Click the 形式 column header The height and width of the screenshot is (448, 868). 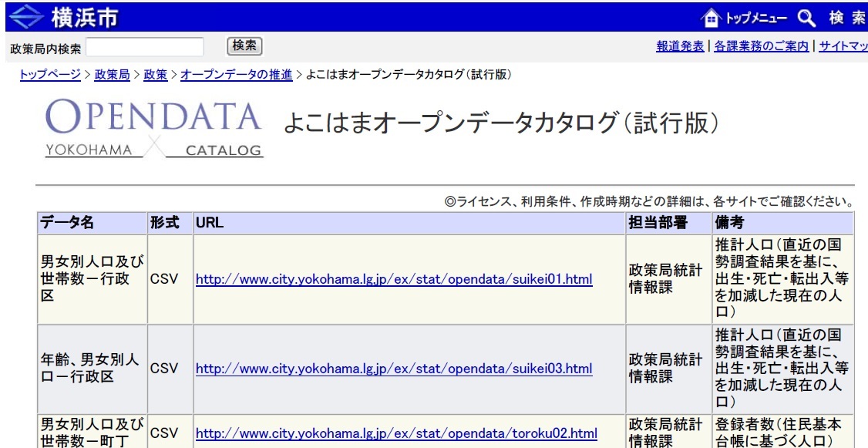pyautogui.click(x=170, y=223)
